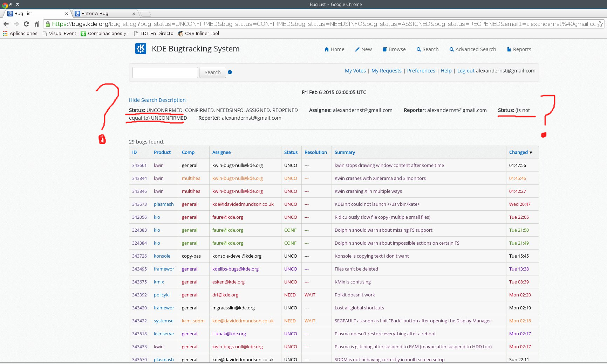607x364 pixels.
Task: Click the browser home icon
Action: click(x=36, y=24)
